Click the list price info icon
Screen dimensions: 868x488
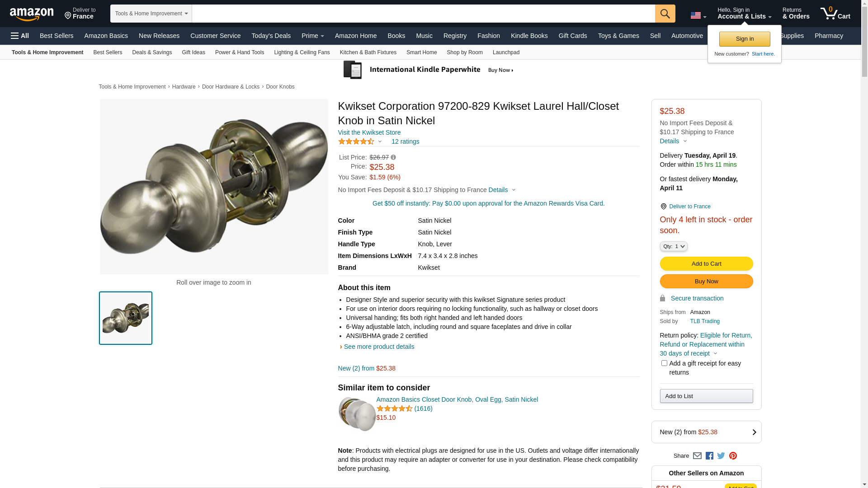tap(393, 157)
